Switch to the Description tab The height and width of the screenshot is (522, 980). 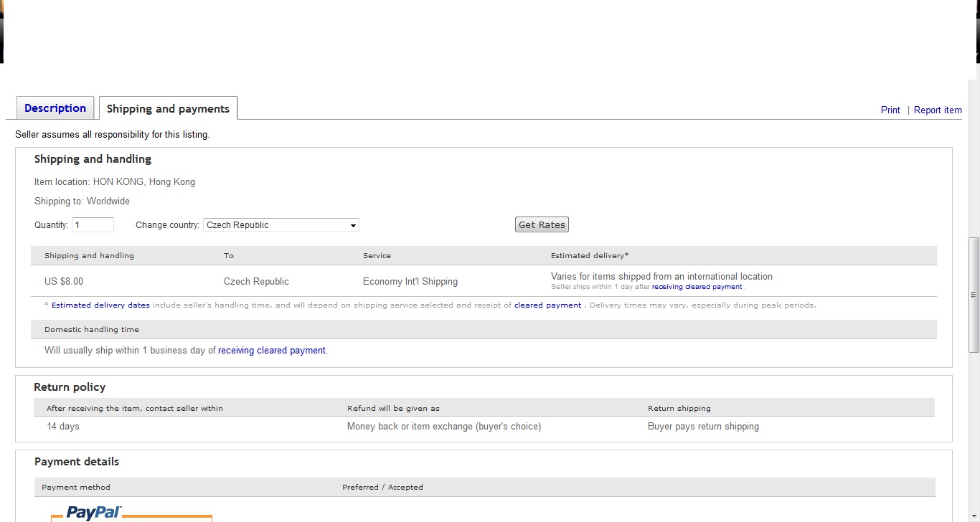pos(55,108)
